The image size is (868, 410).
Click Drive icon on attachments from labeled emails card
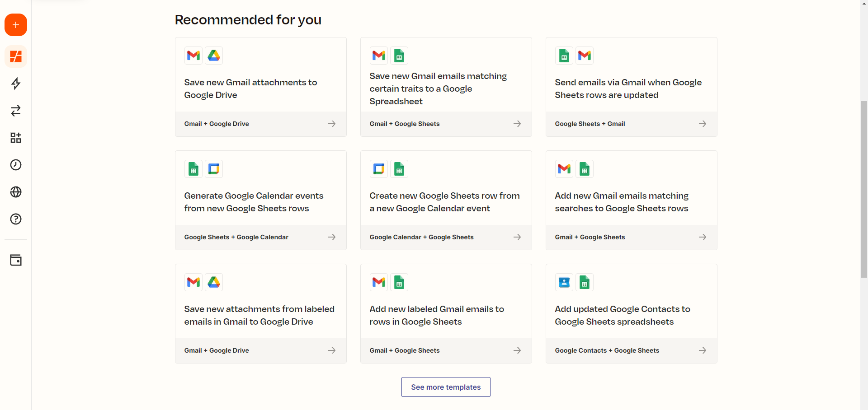[214, 282]
